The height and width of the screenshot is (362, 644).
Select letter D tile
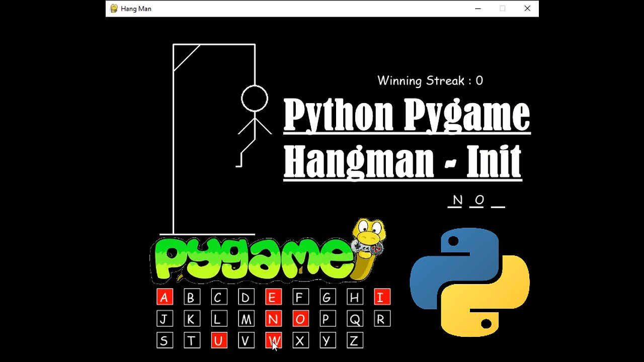point(246,297)
